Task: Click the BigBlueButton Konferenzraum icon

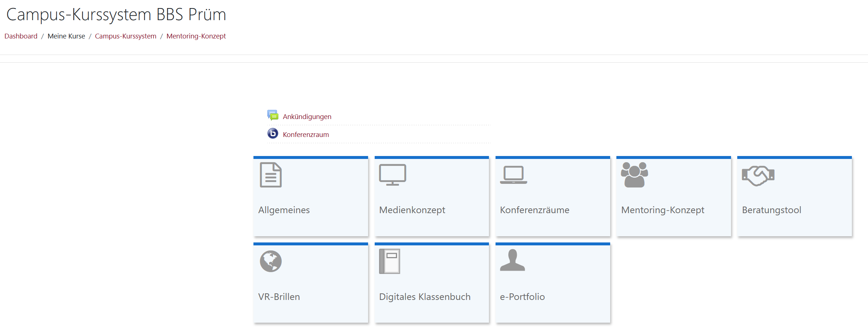Action: click(272, 133)
